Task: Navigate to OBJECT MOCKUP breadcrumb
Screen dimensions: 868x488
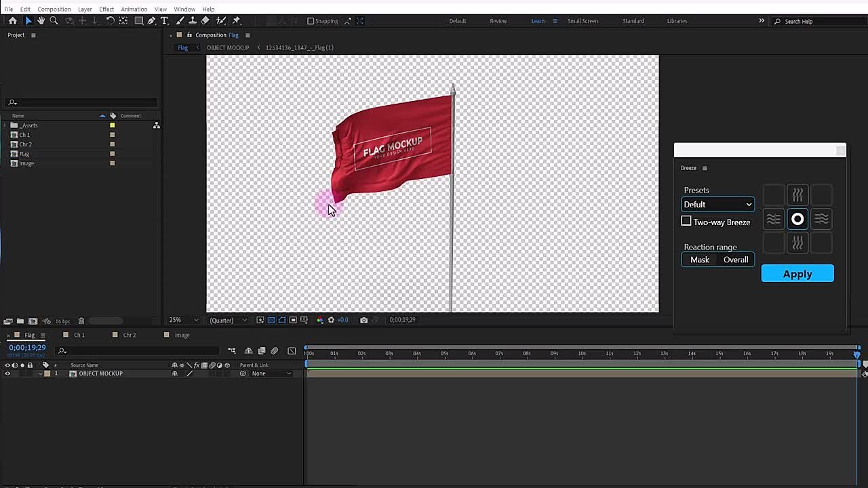Action: pyautogui.click(x=228, y=47)
